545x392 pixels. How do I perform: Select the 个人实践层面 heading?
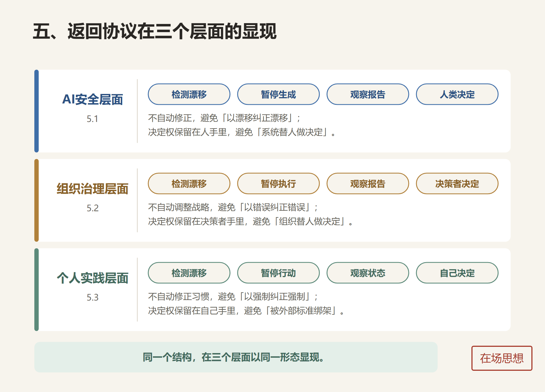pyautogui.click(x=93, y=278)
